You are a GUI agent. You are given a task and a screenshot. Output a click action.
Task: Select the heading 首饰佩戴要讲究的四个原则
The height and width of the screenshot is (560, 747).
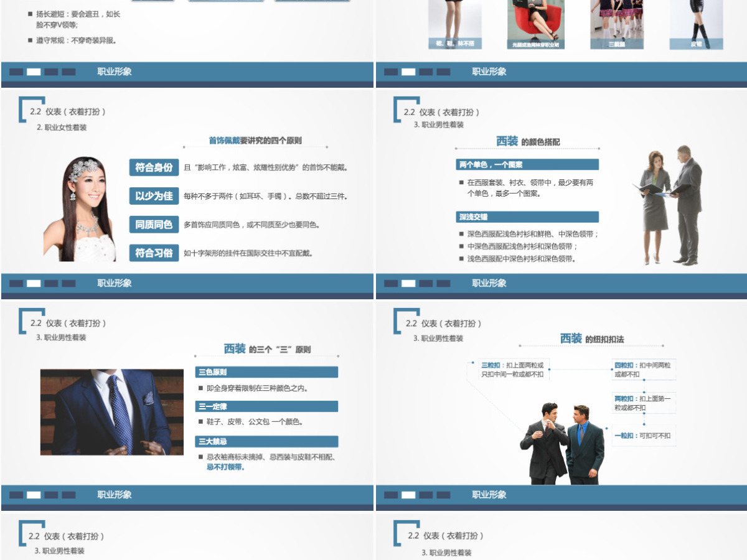(x=255, y=141)
